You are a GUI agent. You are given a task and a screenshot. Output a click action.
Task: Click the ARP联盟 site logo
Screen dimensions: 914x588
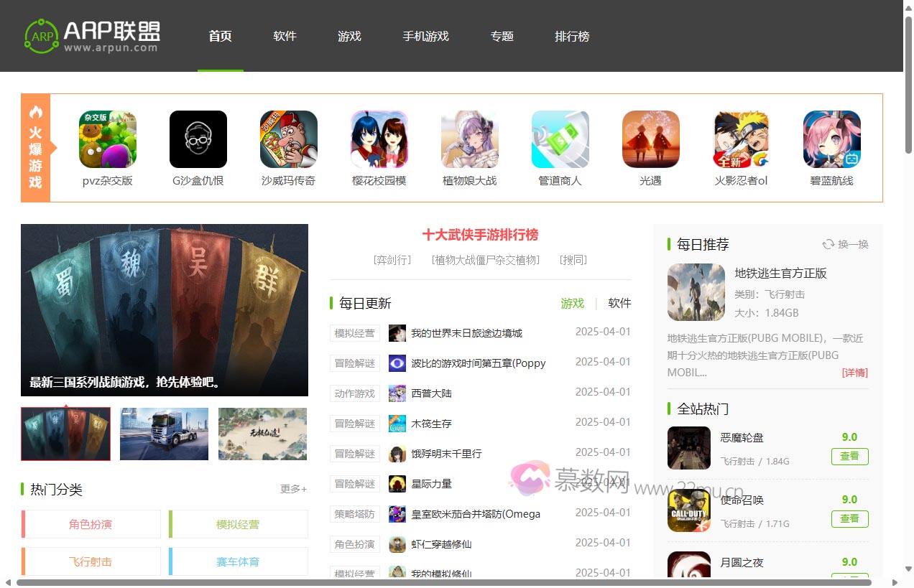coord(92,36)
